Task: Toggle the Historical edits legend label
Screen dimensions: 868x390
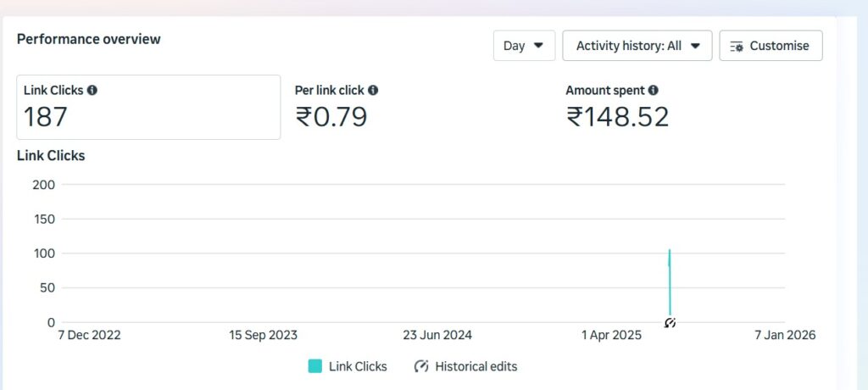Action: (x=476, y=366)
